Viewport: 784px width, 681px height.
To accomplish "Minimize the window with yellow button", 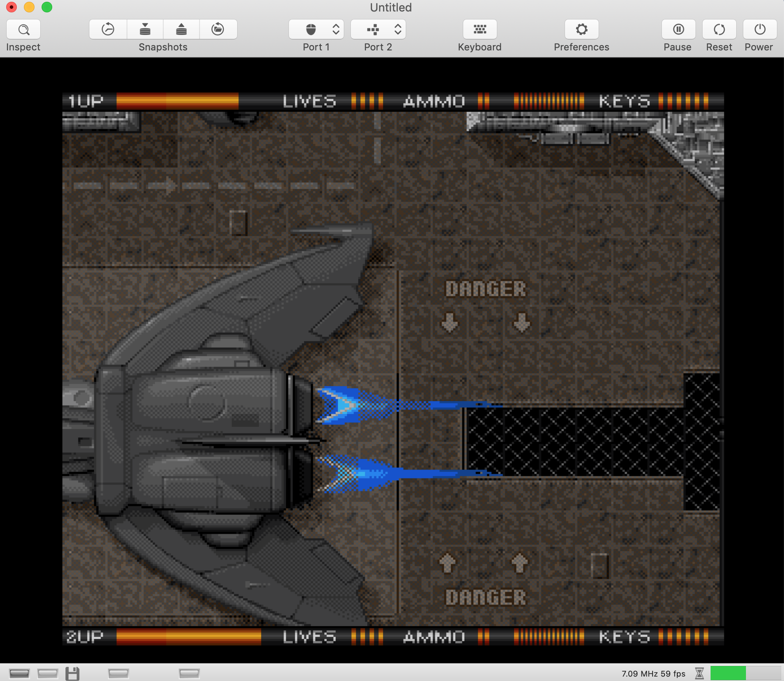I will (x=29, y=7).
